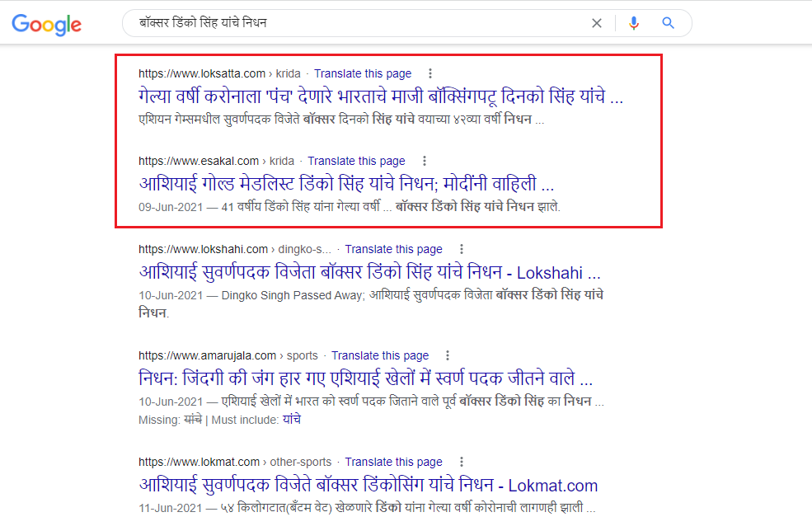
Task: Translate this page for lokshahi.com result
Action: click(393, 249)
